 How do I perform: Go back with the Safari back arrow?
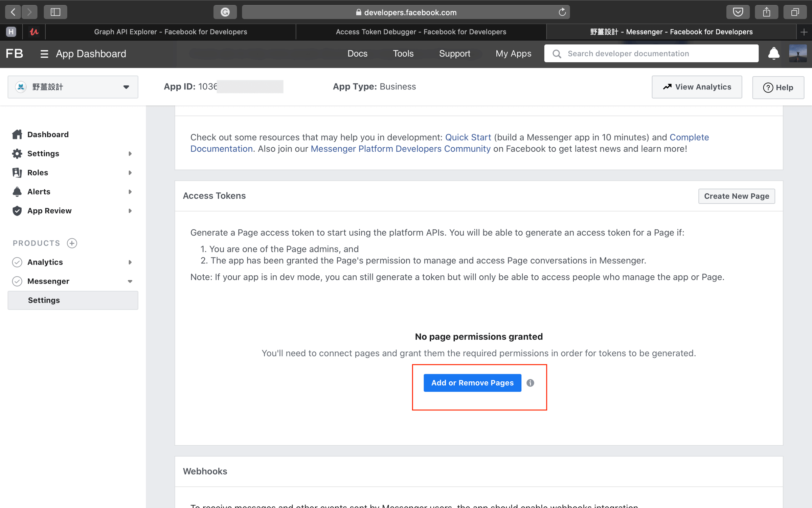(13, 12)
